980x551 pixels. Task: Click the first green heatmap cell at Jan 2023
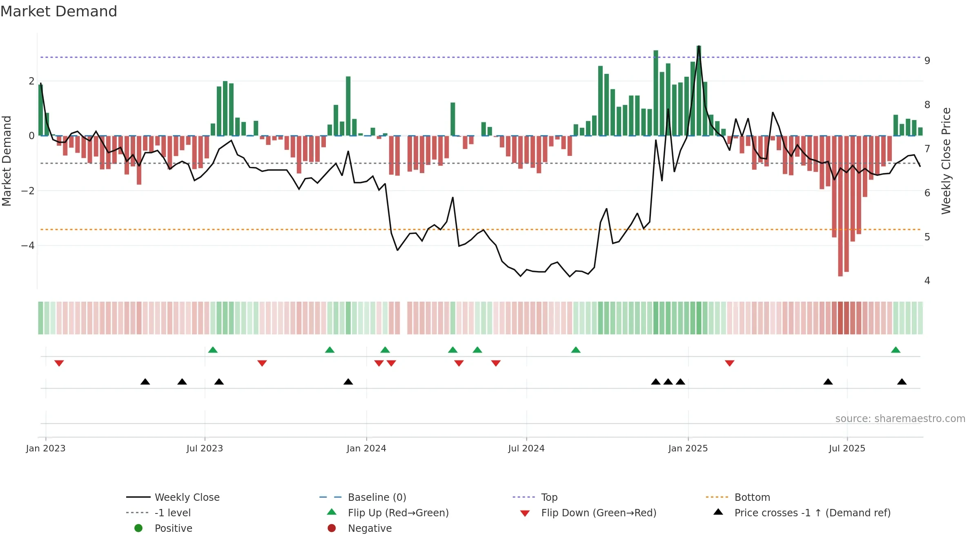pyautogui.click(x=40, y=318)
